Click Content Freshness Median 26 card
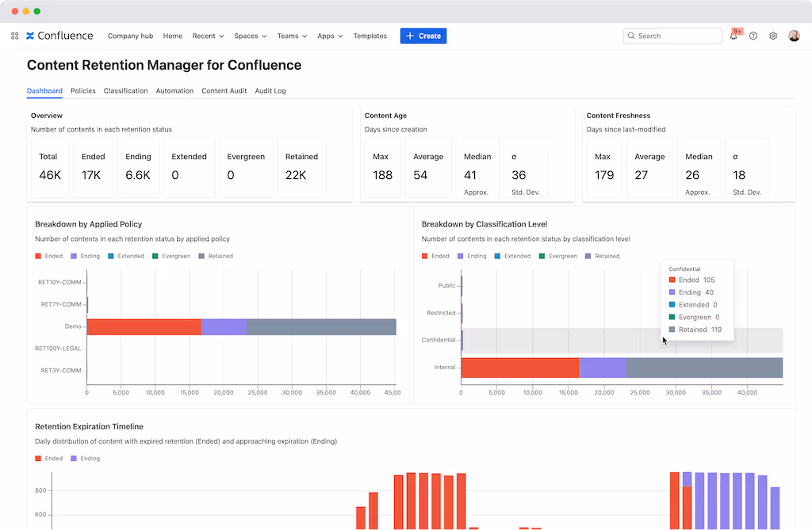The height and width of the screenshot is (530, 812). [x=699, y=168]
